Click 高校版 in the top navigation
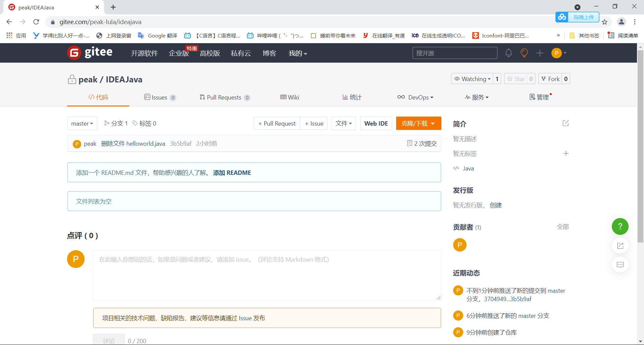The height and width of the screenshot is (345, 644). point(210,53)
